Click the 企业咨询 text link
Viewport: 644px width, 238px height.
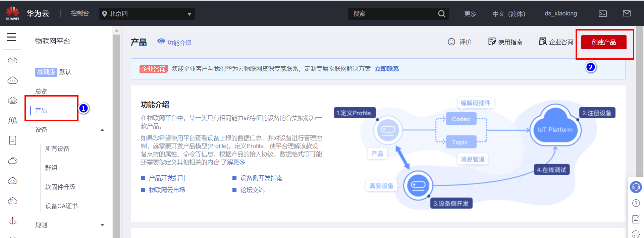click(x=561, y=42)
